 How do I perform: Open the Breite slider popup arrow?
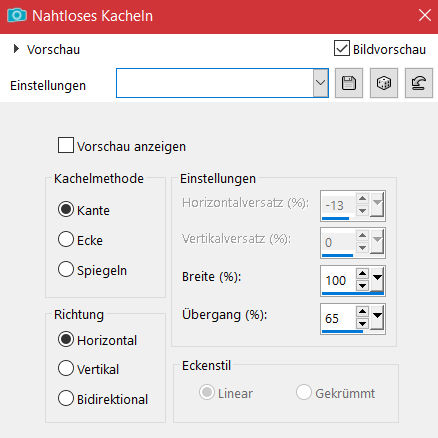click(x=377, y=279)
